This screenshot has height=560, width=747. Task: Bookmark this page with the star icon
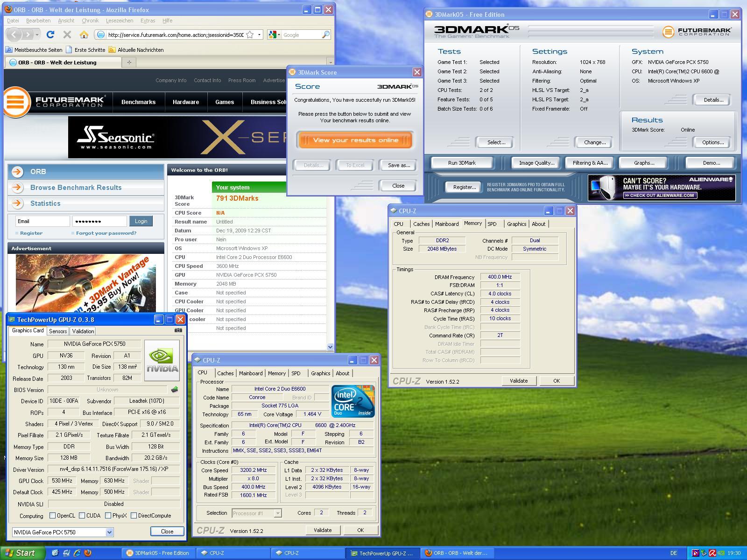pyautogui.click(x=250, y=35)
